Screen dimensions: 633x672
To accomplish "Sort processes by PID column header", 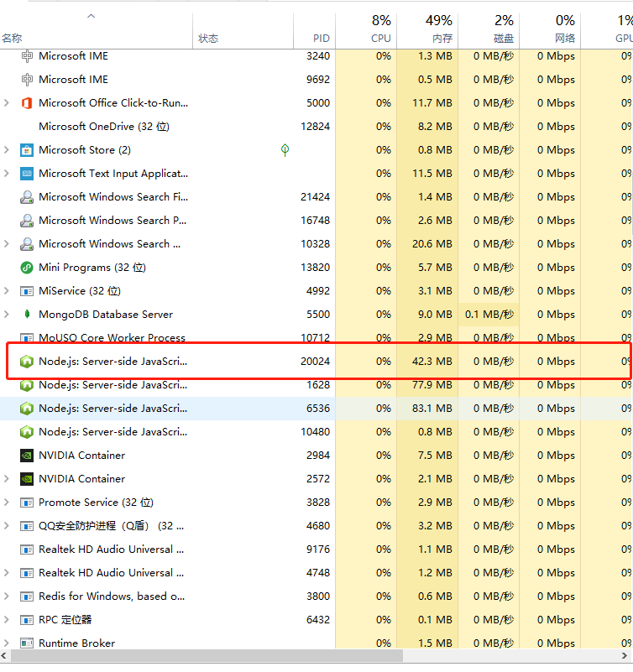I will pos(314,30).
